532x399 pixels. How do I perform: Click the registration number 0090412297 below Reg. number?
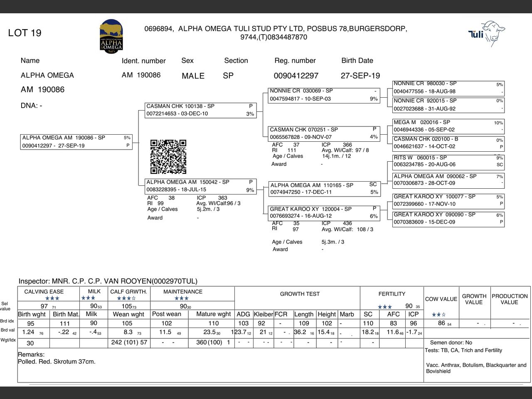[296, 76]
